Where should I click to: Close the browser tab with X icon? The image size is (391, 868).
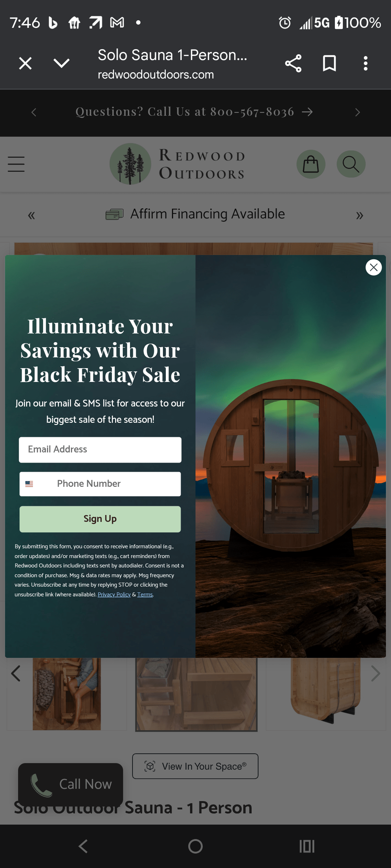pyautogui.click(x=25, y=63)
